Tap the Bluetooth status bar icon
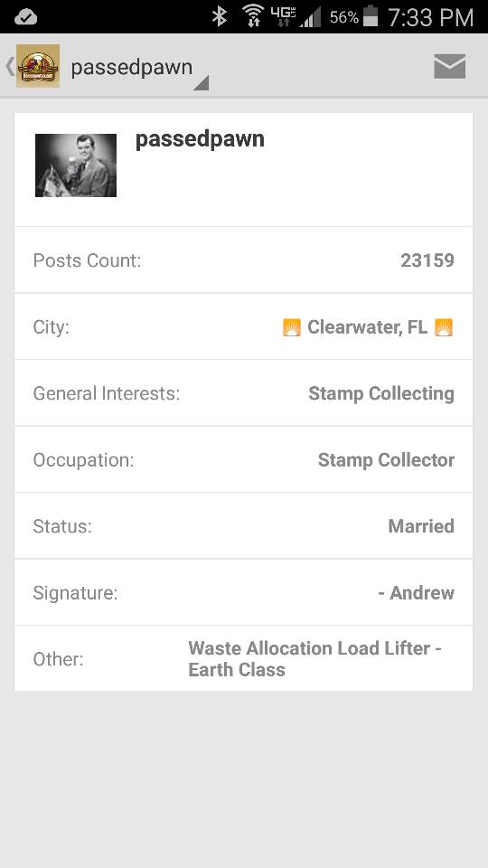 tap(220, 16)
